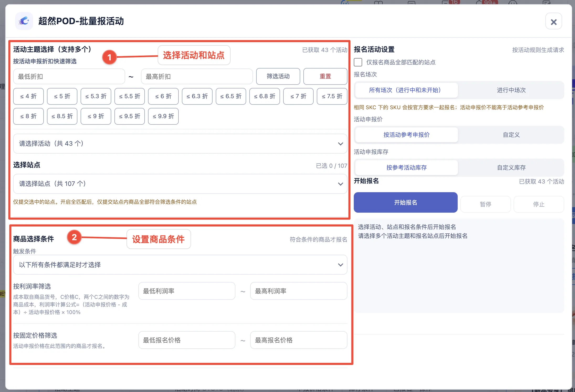Filter by ≤ 6.3 折 discount
Viewport: 575px width, 392px height.
tap(197, 96)
